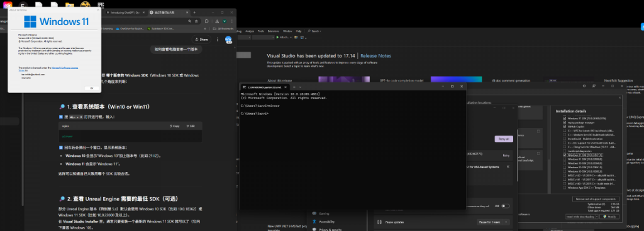Click OK in the About Windows dialog
The height and width of the screenshot is (231, 644).
[92, 88]
